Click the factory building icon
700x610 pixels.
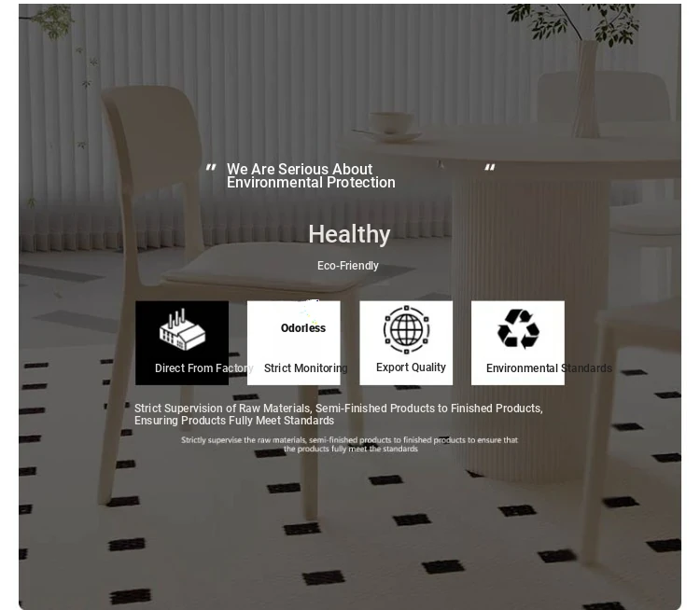[182, 329]
